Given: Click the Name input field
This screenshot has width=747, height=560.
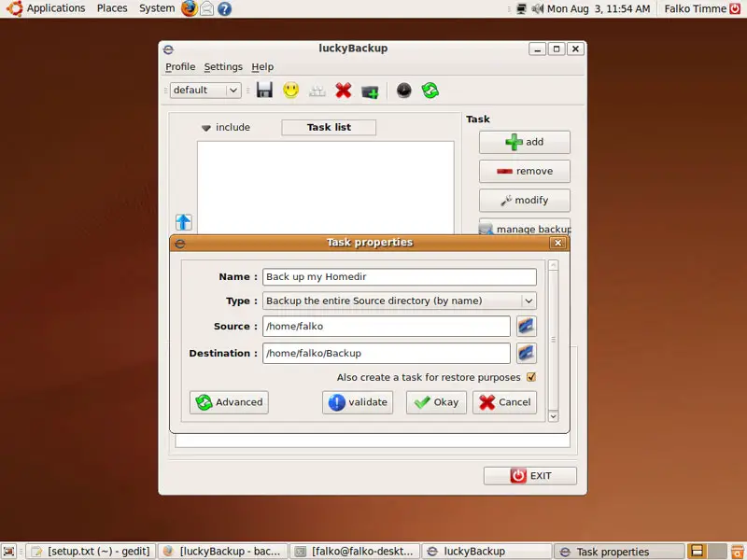Looking at the screenshot, I should (400, 276).
